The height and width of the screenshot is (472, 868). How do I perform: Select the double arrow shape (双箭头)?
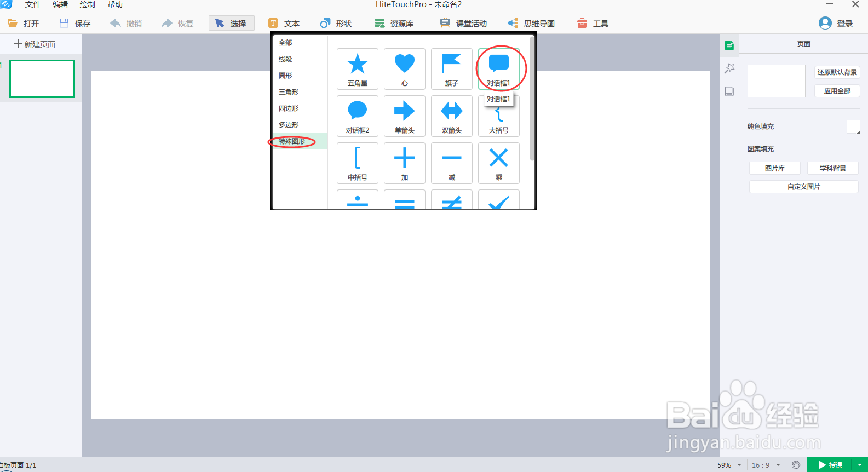[x=452, y=116]
